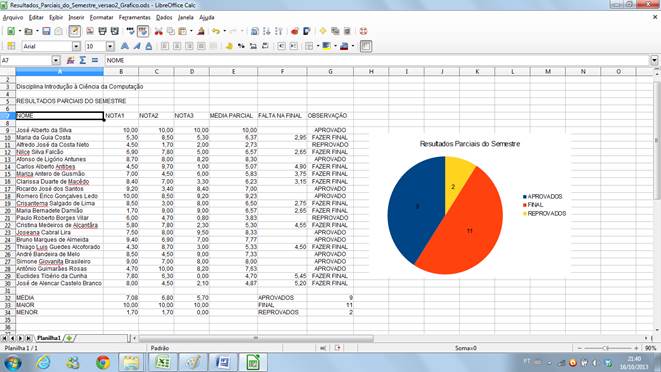This screenshot has width=661, height=372.
Task: Click the Help lifebuoy icon
Action: tap(363, 31)
